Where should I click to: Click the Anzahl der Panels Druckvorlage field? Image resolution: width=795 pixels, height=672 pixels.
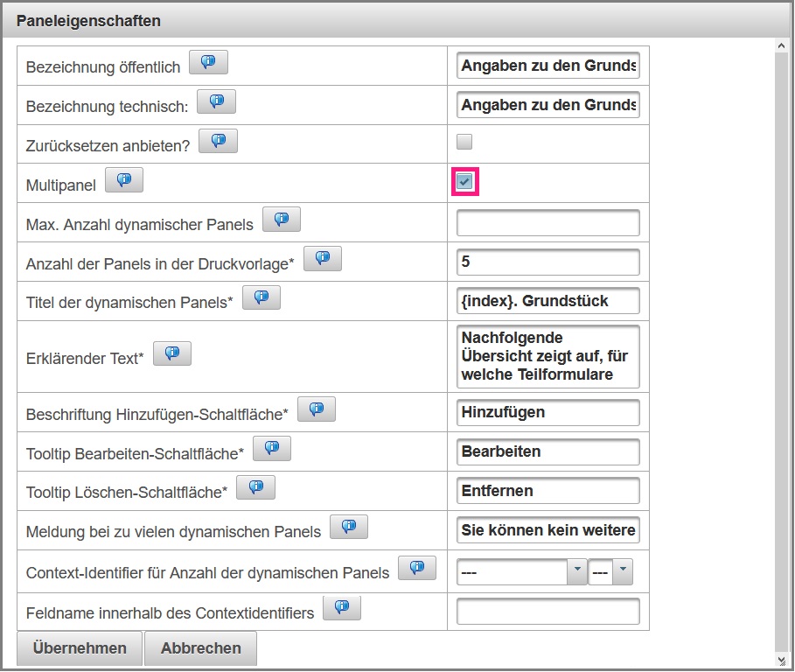(548, 262)
